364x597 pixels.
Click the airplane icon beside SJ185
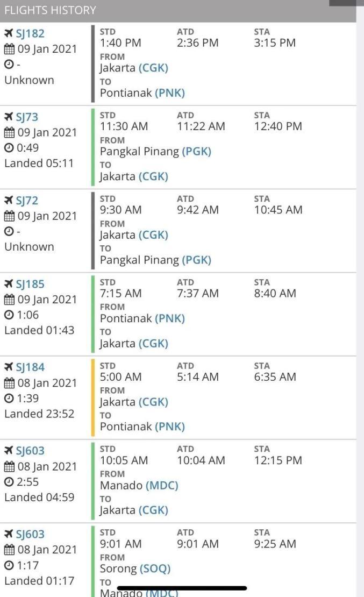tap(9, 283)
